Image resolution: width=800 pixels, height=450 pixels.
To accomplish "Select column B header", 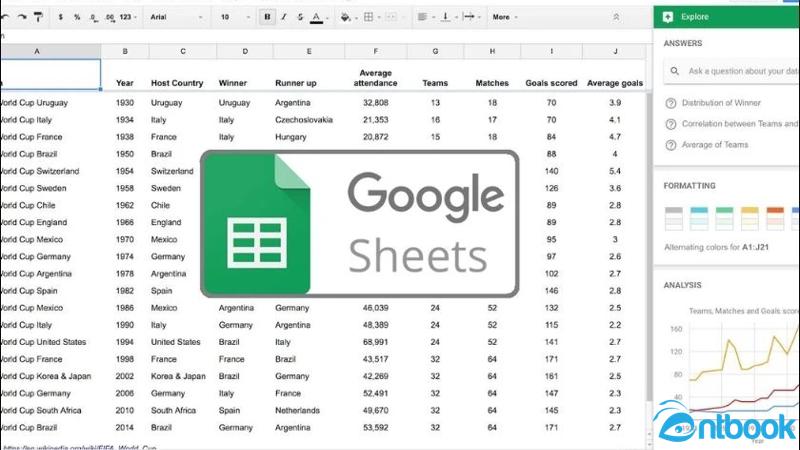I will pos(125,51).
